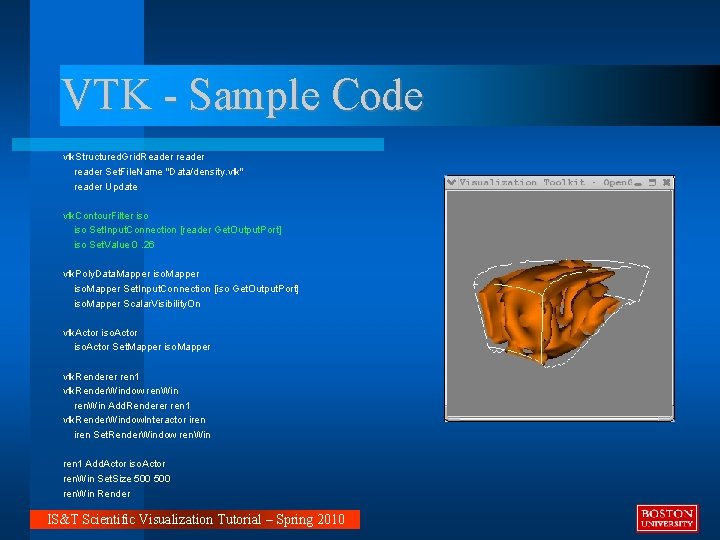Click the line 'renWin AddRenderer ren1'
The height and width of the screenshot is (540, 720).
click(x=132, y=405)
